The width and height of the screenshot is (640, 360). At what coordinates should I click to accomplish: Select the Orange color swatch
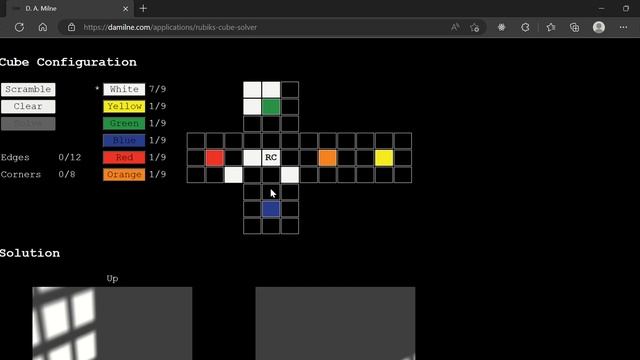pyautogui.click(x=124, y=175)
